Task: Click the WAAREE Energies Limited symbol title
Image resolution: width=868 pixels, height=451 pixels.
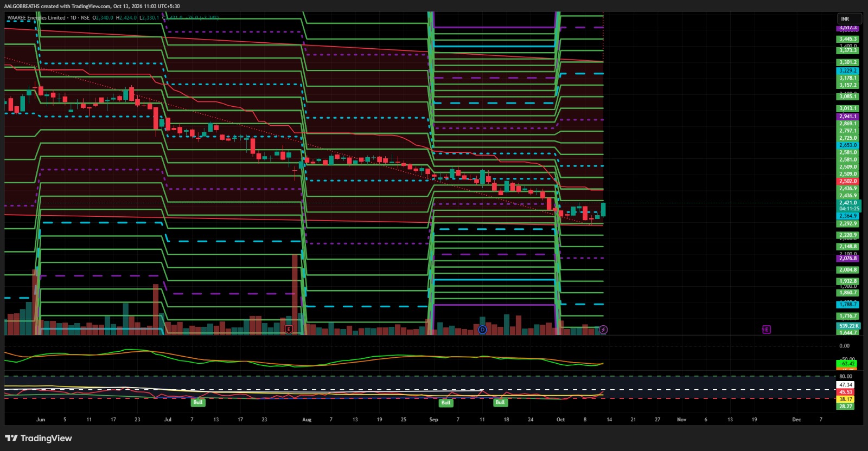Action: 36,18
